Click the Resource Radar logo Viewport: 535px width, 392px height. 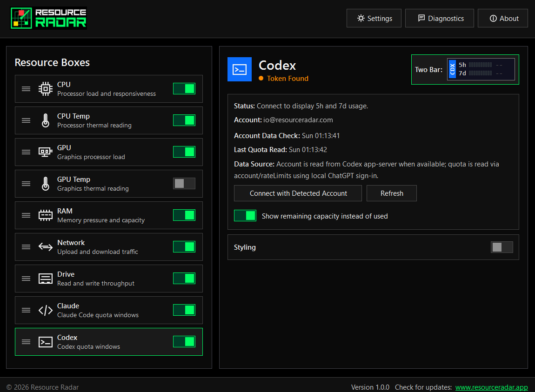pyautogui.click(x=48, y=18)
